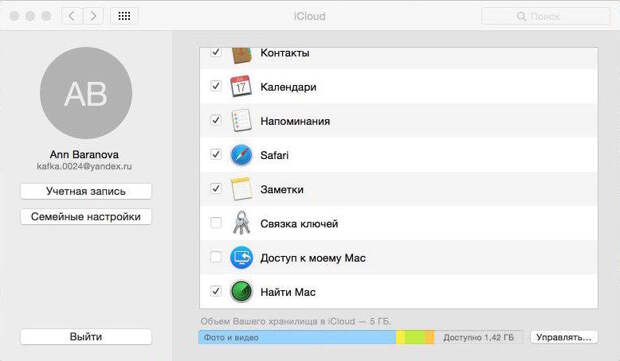Click the green storage bar segment
Image resolution: width=620 pixels, height=361 pixels.
point(415,337)
